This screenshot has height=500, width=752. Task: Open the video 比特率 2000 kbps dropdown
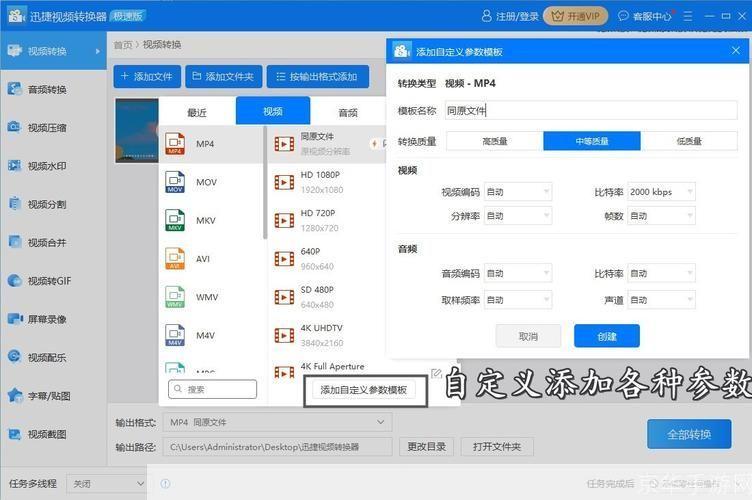pos(661,192)
